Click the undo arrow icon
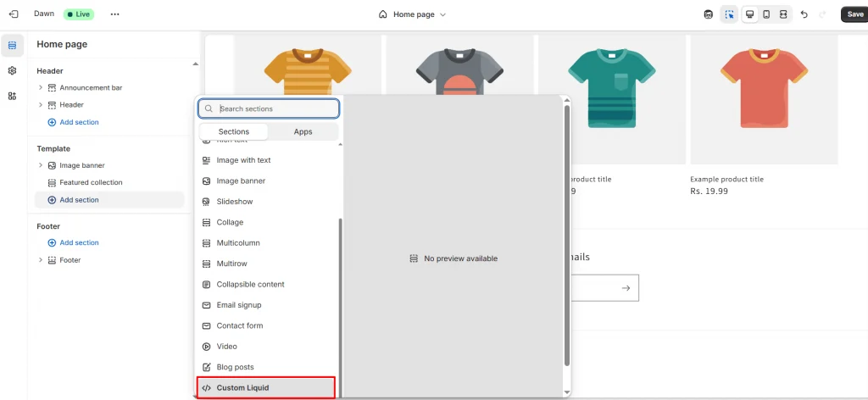Viewport: 868px width, 400px height. 804,14
